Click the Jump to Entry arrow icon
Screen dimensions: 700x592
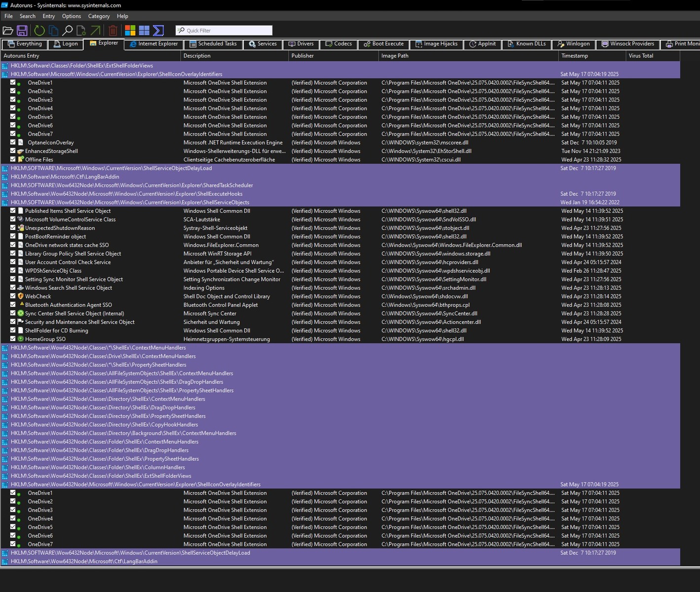(96, 31)
